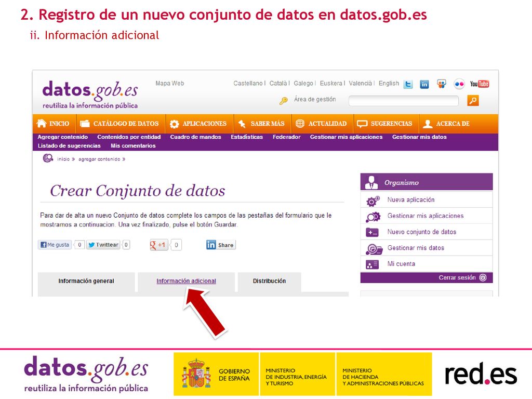Click the orange search magnifier button
The width and height of the screenshot is (532, 399).
pos(473,100)
